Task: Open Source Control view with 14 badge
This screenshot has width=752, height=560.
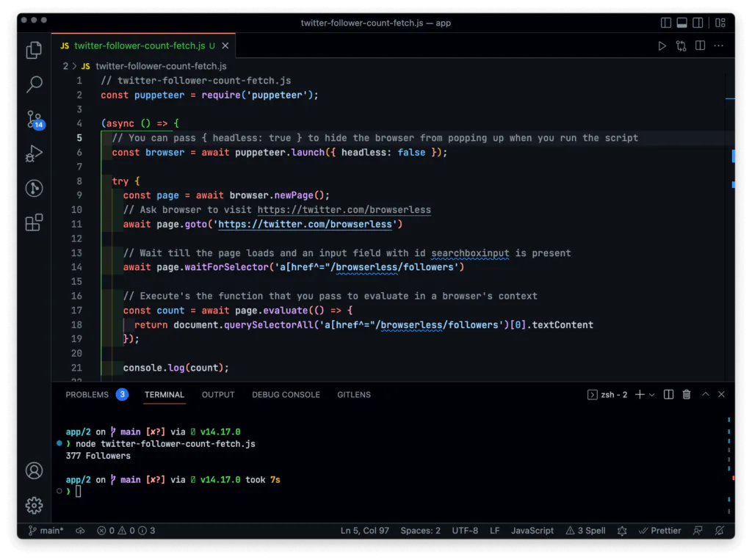Action: click(x=35, y=120)
